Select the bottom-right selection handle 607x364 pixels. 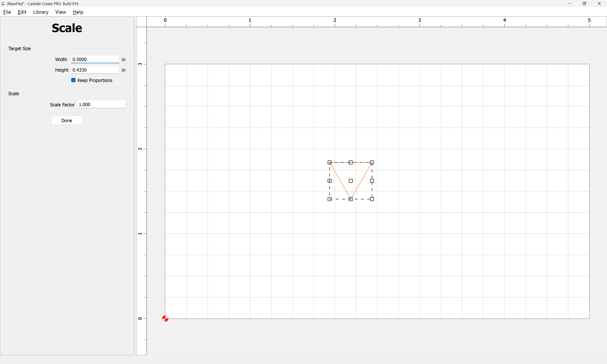(372, 199)
